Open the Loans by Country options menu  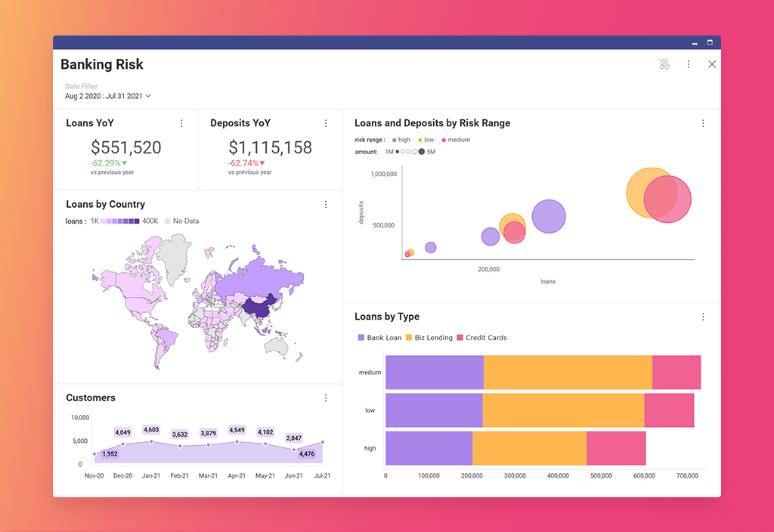coord(326,204)
